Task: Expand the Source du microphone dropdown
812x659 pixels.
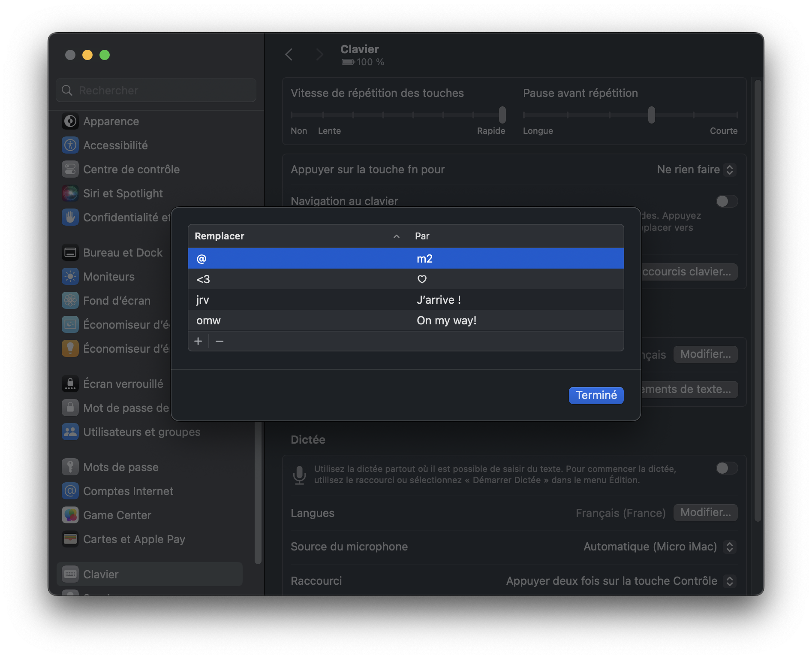Action: [x=659, y=547]
